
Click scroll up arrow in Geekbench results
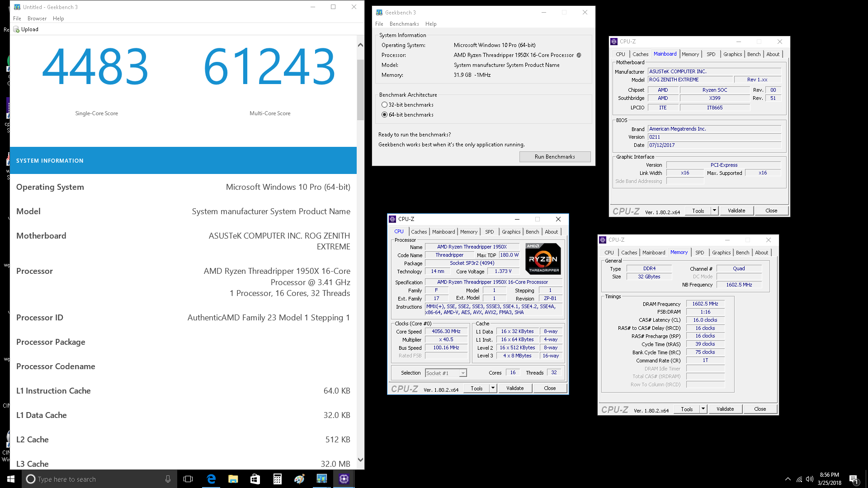pyautogui.click(x=360, y=45)
